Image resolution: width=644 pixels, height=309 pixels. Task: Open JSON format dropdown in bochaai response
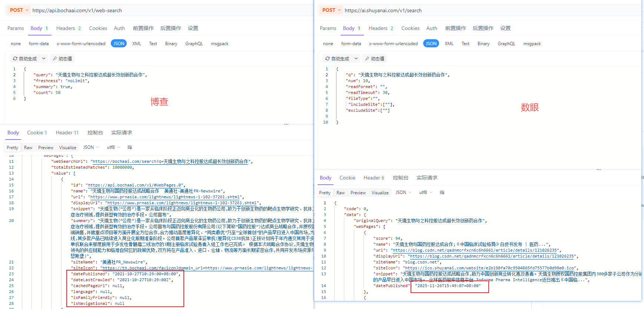(x=91, y=147)
